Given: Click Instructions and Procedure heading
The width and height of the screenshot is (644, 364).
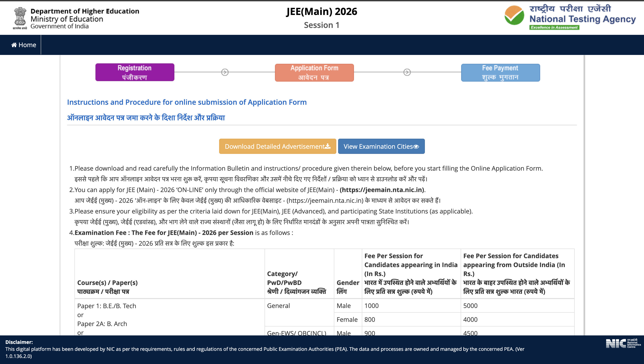Looking at the screenshot, I should click(x=187, y=102).
